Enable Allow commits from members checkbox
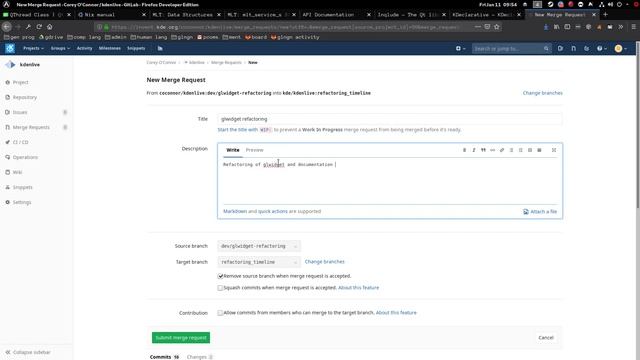This screenshot has width=640, height=360. [220, 313]
